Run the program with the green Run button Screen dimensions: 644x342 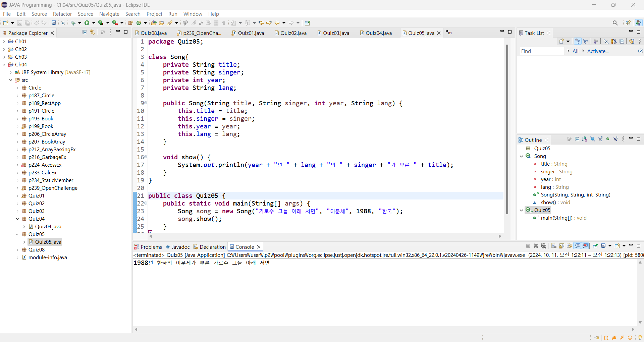click(x=87, y=23)
